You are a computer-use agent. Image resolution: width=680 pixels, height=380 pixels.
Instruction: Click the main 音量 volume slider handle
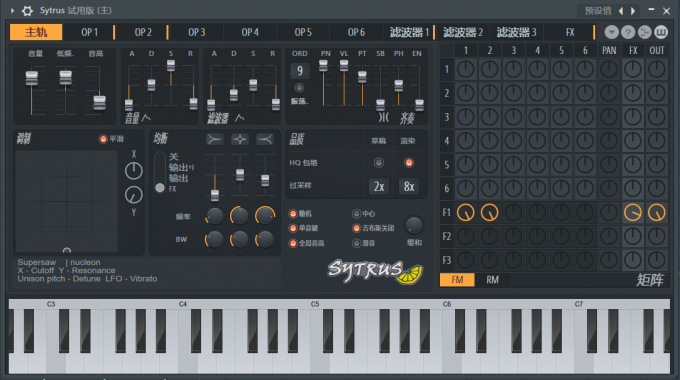click(x=32, y=78)
